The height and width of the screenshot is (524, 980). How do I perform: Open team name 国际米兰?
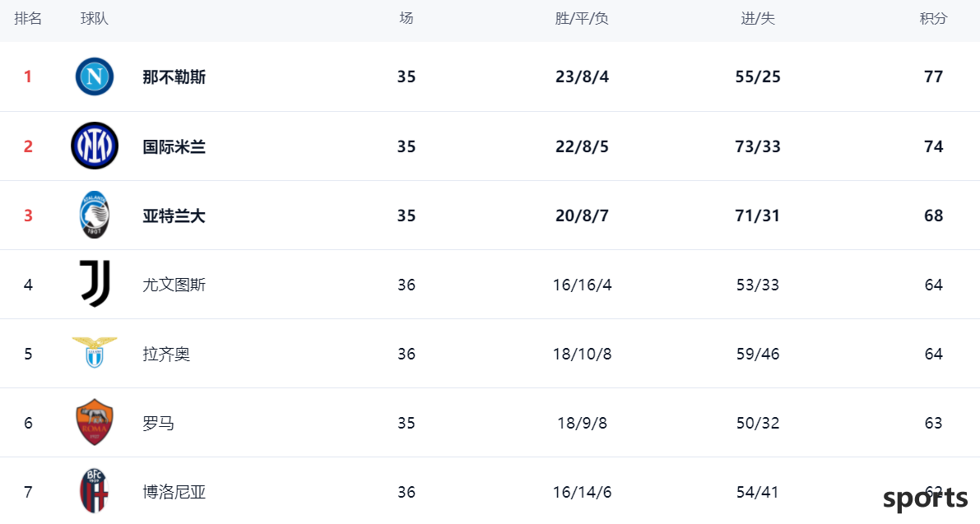(174, 146)
